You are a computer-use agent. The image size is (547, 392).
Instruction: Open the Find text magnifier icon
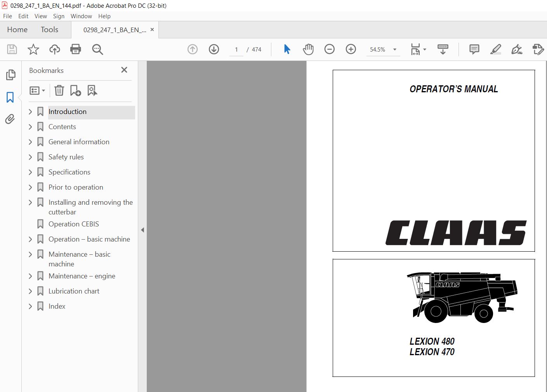97,49
